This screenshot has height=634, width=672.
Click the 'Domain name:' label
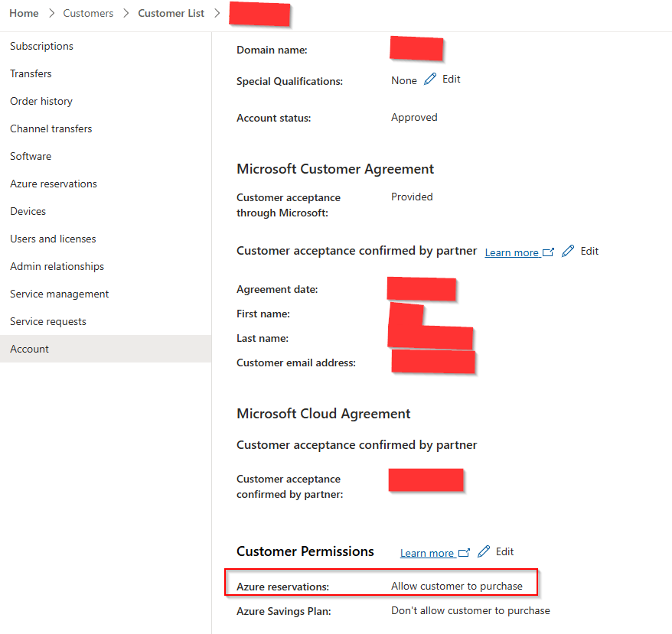tap(272, 50)
